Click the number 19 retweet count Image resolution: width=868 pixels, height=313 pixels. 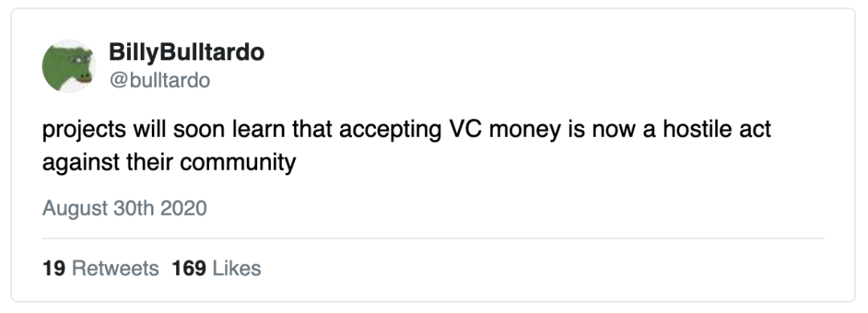click(54, 268)
